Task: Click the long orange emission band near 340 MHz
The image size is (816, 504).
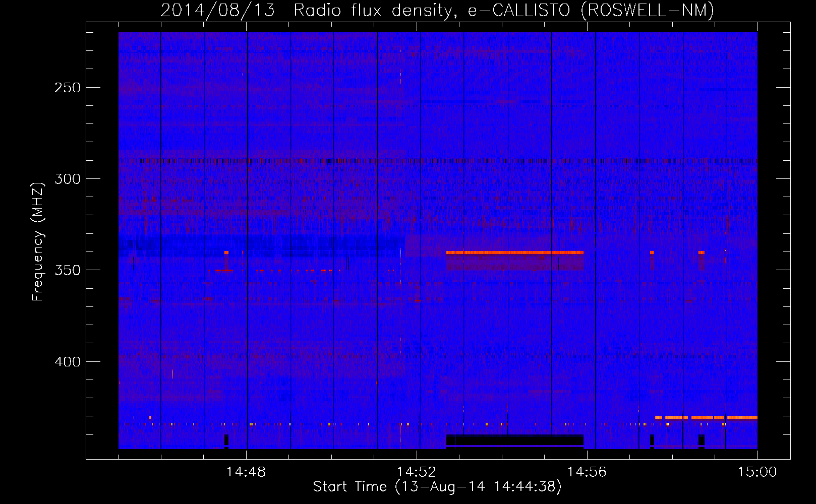Action: (515, 253)
